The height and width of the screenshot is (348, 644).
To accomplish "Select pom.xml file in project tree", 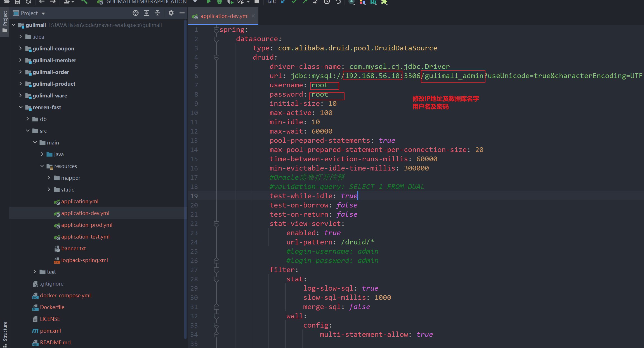I will click(50, 331).
